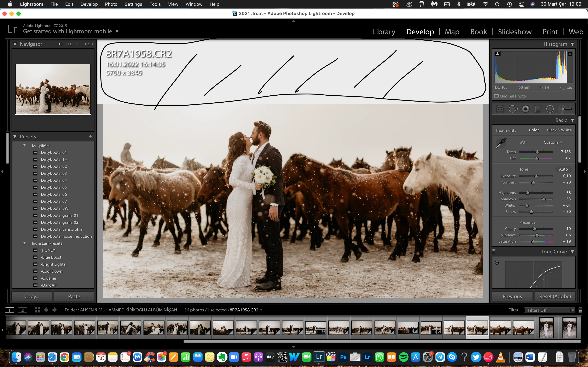Collapse the DirtyBMH preset folder
Screen dimensions: 588x367
pos(24,145)
